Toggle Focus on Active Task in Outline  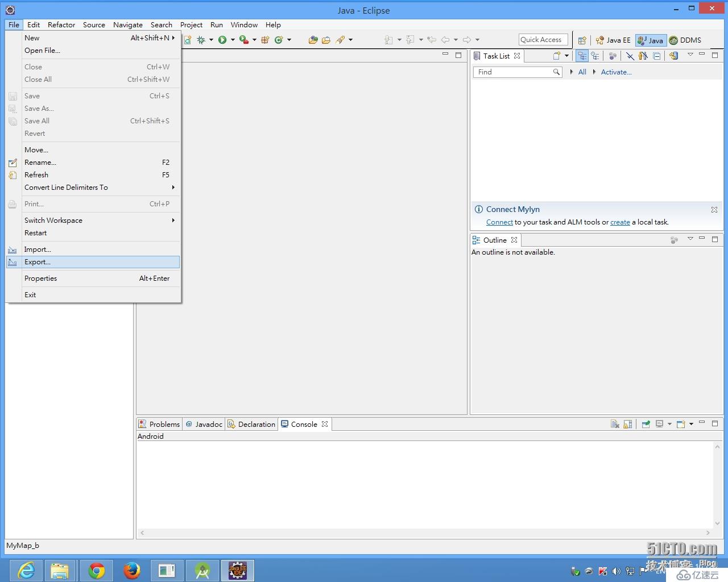(675, 240)
